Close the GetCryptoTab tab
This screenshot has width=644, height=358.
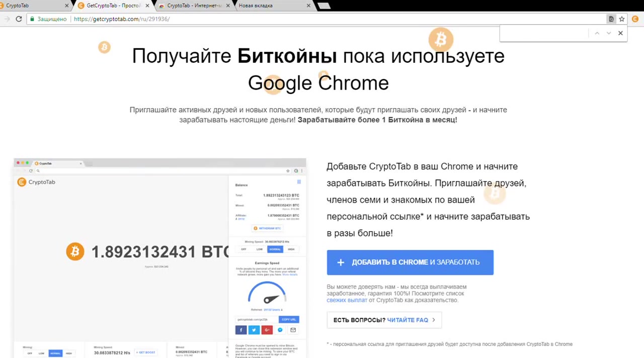[147, 6]
